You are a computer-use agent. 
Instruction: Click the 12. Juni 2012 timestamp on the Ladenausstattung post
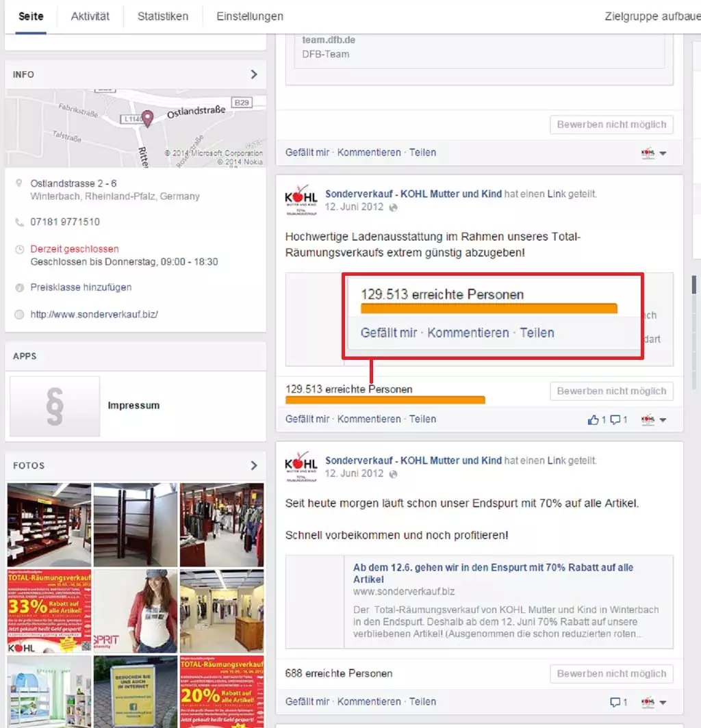click(354, 207)
